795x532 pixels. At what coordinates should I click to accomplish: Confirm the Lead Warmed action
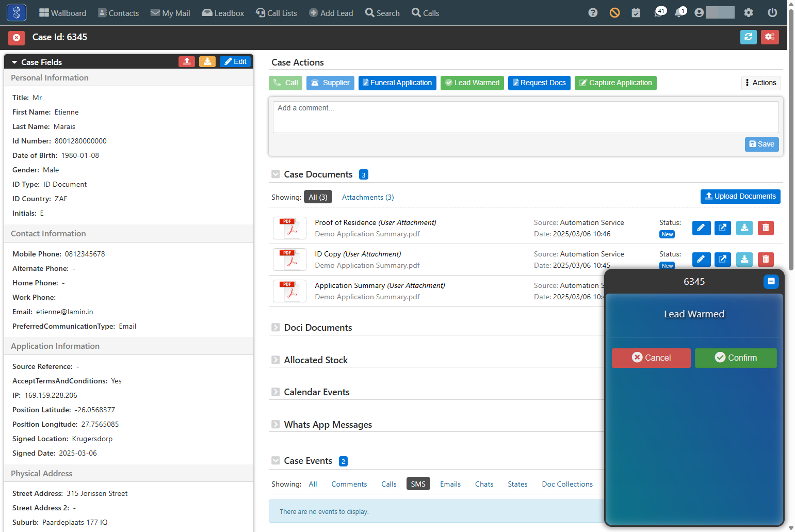tap(736, 358)
